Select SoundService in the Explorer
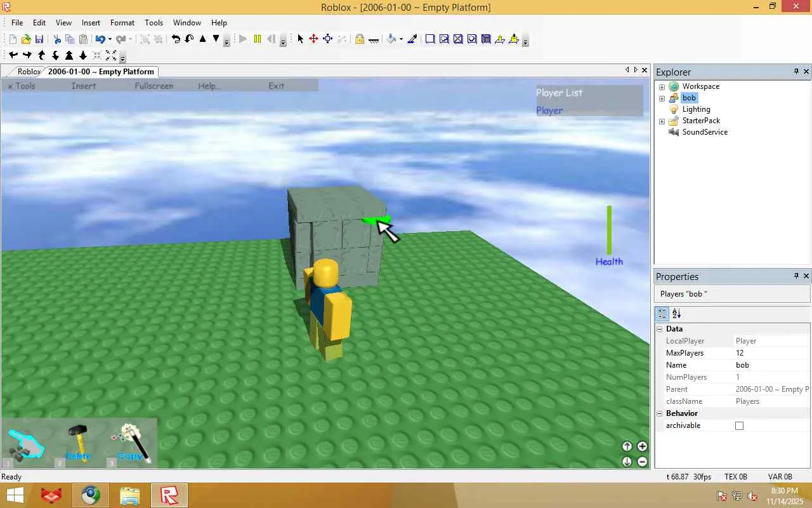Image resolution: width=812 pixels, height=508 pixels. click(x=705, y=132)
